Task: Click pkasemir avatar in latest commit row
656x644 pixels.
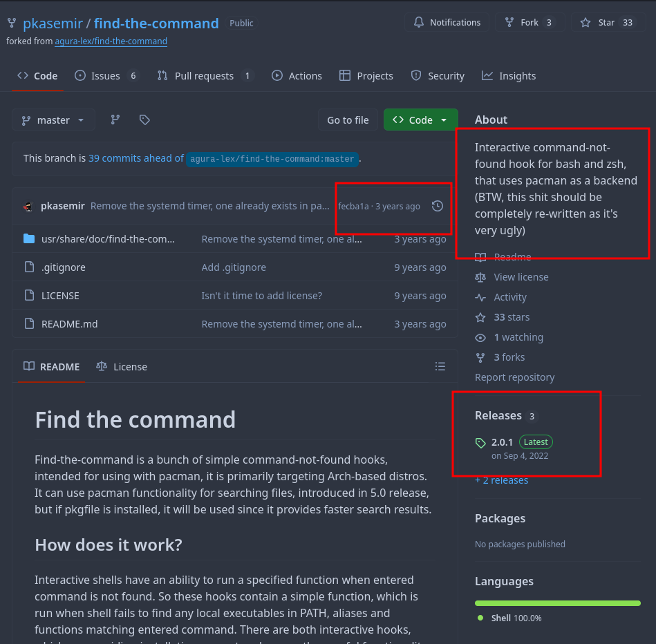Action: (x=28, y=206)
